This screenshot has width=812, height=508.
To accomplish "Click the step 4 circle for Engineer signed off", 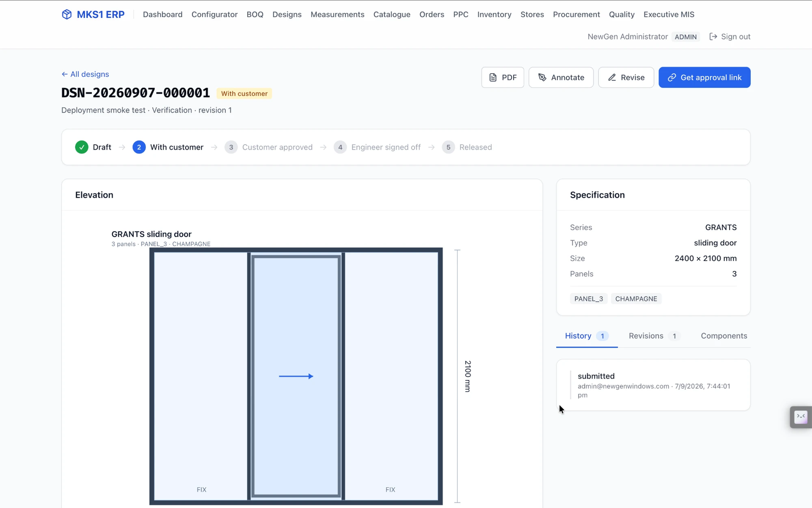I will [x=340, y=147].
